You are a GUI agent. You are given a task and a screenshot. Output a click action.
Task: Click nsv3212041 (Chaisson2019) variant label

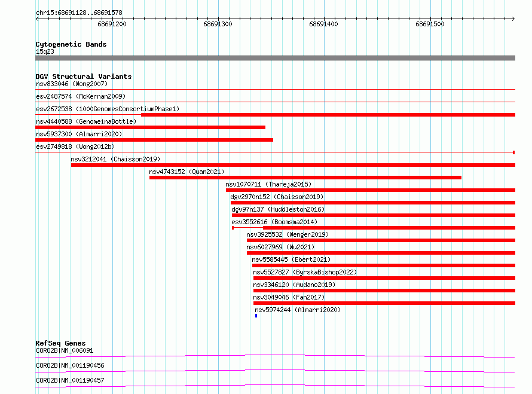point(115,159)
